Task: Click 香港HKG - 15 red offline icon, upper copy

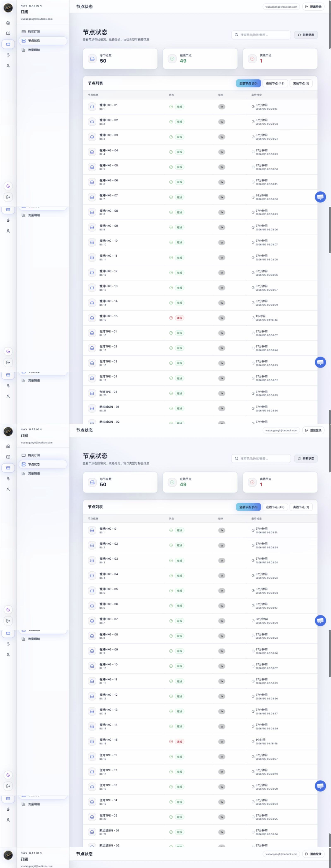Action: [171, 318]
